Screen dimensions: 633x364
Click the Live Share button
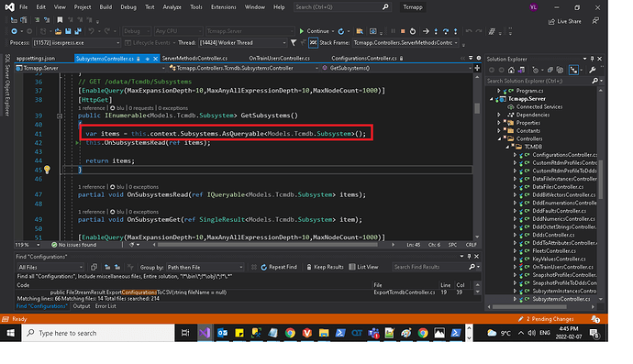pos(564,21)
